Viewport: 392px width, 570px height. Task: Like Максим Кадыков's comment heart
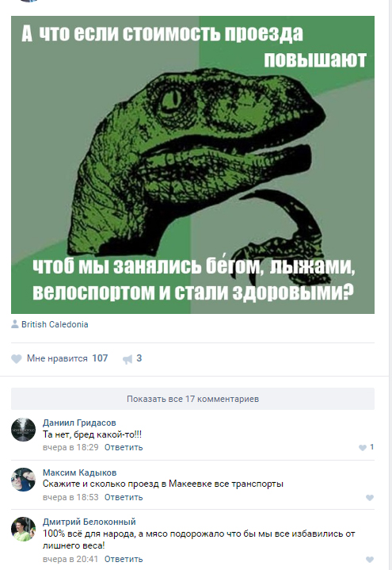tap(370, 497)
